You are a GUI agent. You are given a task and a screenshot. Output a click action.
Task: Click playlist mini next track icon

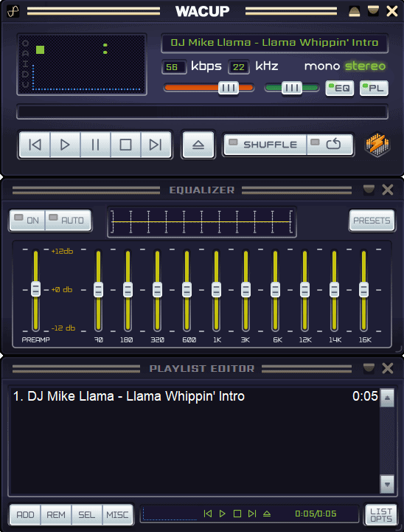pyautogui.click(x=252, y=514)
